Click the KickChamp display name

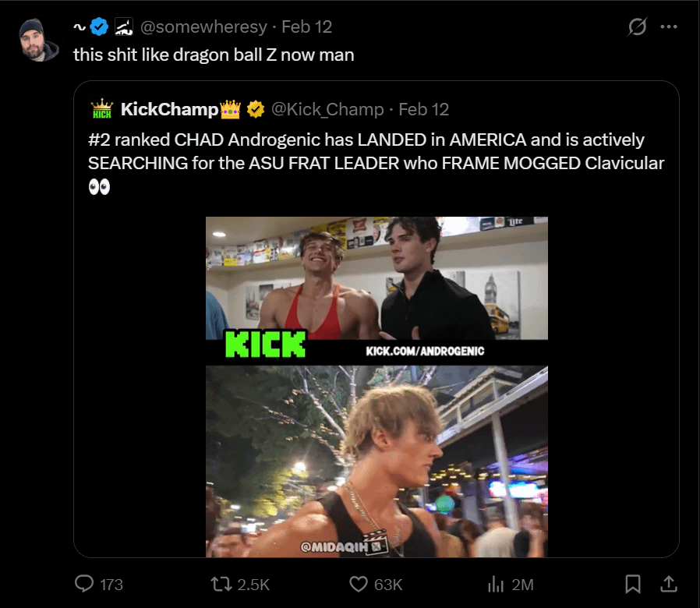click(x=170, y=110)
